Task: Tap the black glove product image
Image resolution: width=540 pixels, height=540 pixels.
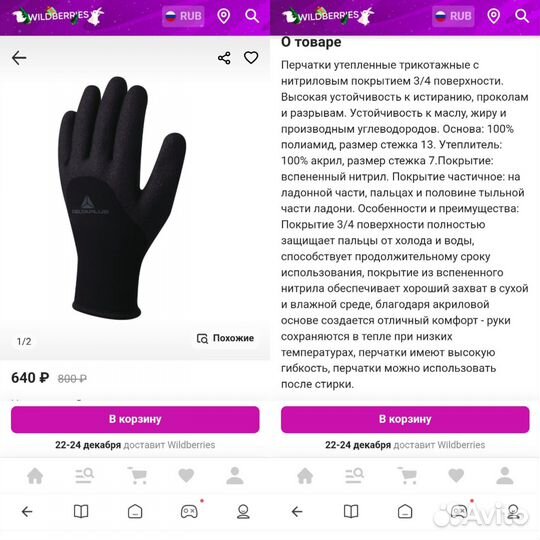Action: click(x=122, y=198)
